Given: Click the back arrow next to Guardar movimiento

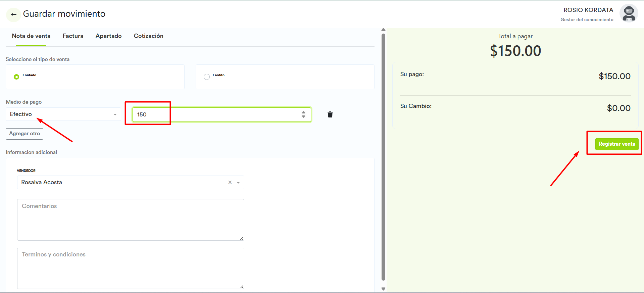Looking at the screenshot, I should [14, 14].
